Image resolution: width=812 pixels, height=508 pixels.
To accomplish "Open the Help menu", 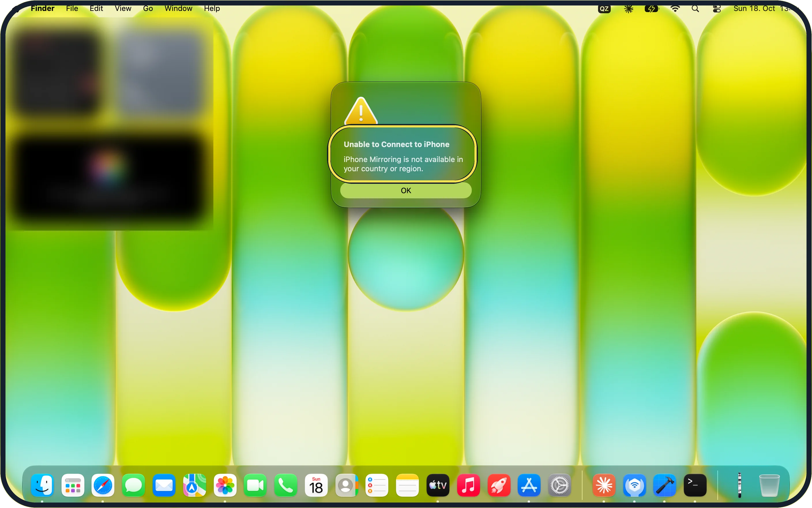I will tap(212, 8).
